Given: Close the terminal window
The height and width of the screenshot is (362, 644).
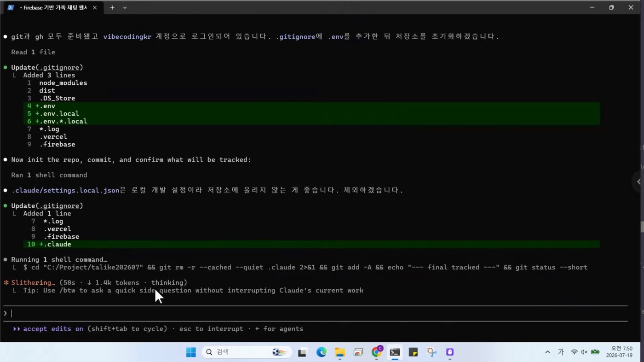Looking at the screenshot, I should [x=631, y=7].
